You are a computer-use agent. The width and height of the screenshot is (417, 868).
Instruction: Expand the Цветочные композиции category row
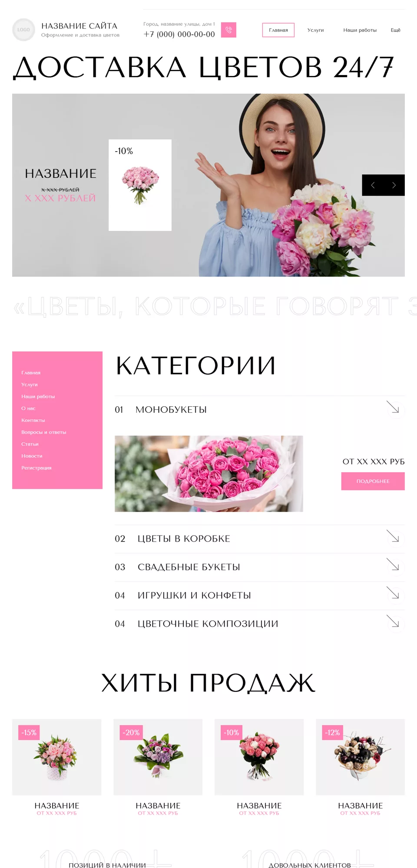pos(260,624)
